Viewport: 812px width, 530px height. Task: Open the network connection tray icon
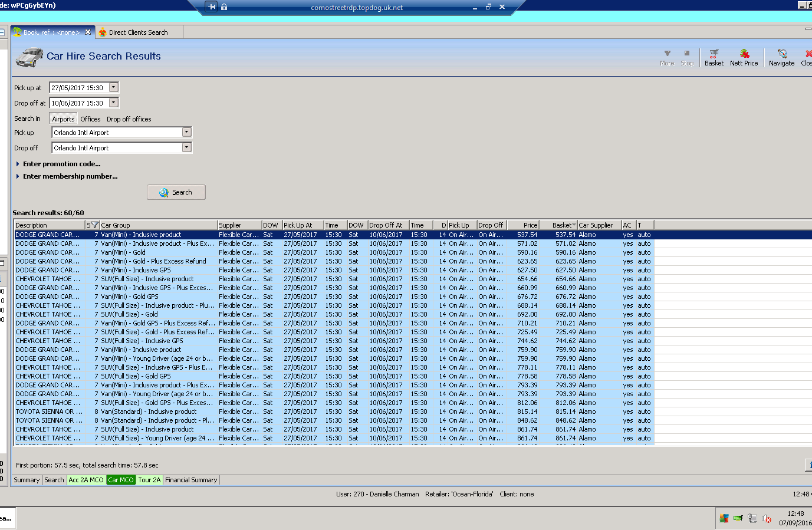(x=752, y=518)
